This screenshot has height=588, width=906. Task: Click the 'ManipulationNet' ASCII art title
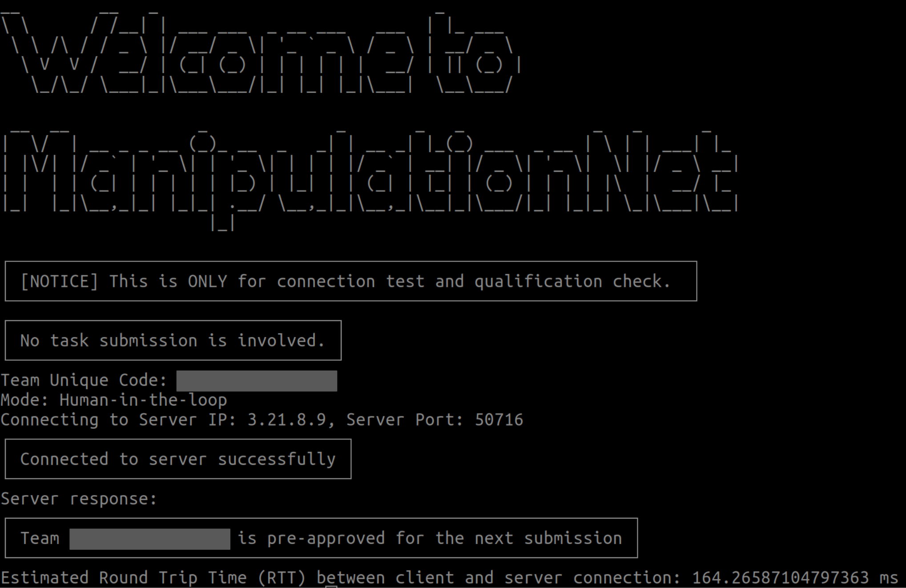pos(370,180)
